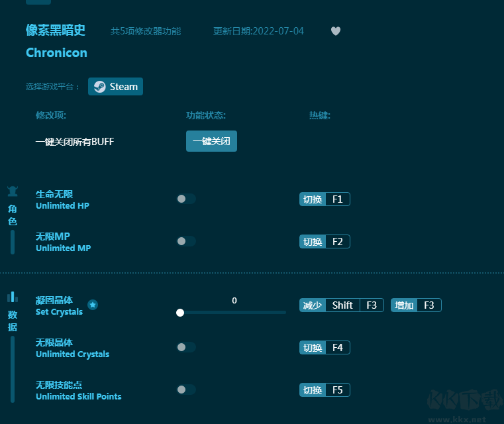504x424 pixels.
Task: Click the 功能状态 column header
Action: pyautogui.click(x=206, y=115)
